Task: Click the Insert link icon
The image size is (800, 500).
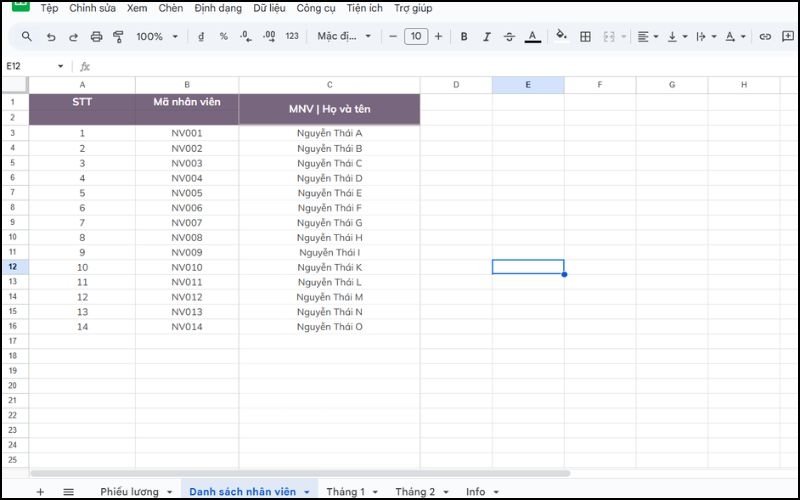Action: tap(765, 37)
